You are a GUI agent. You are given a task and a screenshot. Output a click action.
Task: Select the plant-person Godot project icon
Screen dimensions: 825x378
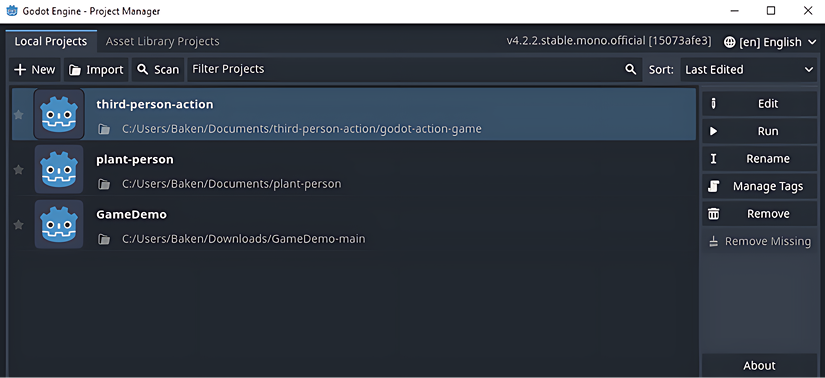point(59,169)
